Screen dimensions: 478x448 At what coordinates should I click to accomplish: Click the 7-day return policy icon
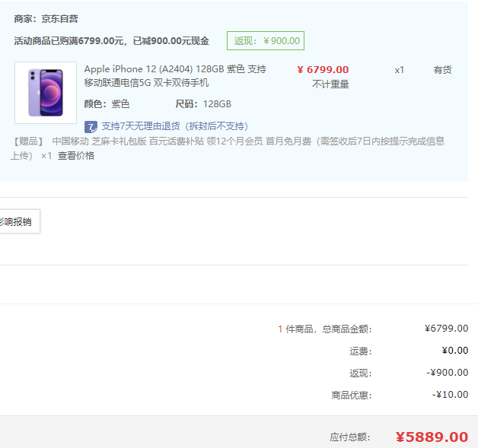click(x=91, y=127)
